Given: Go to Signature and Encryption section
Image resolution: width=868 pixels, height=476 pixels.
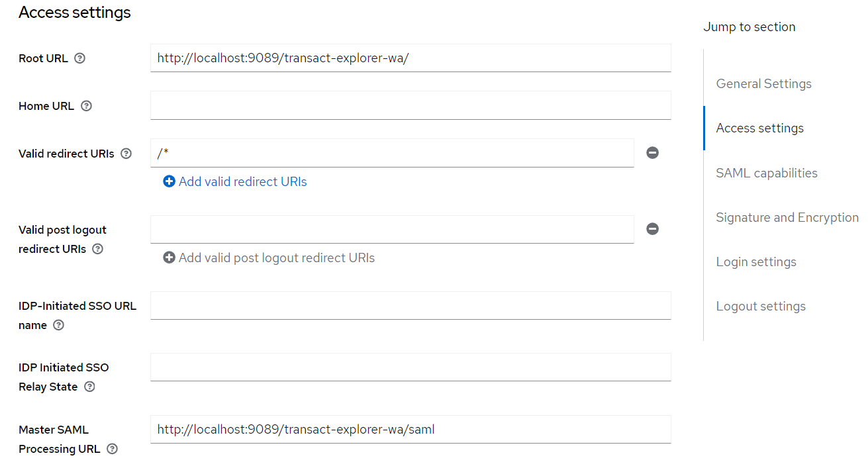Looking at the screenshot, I should click(787, 217).
